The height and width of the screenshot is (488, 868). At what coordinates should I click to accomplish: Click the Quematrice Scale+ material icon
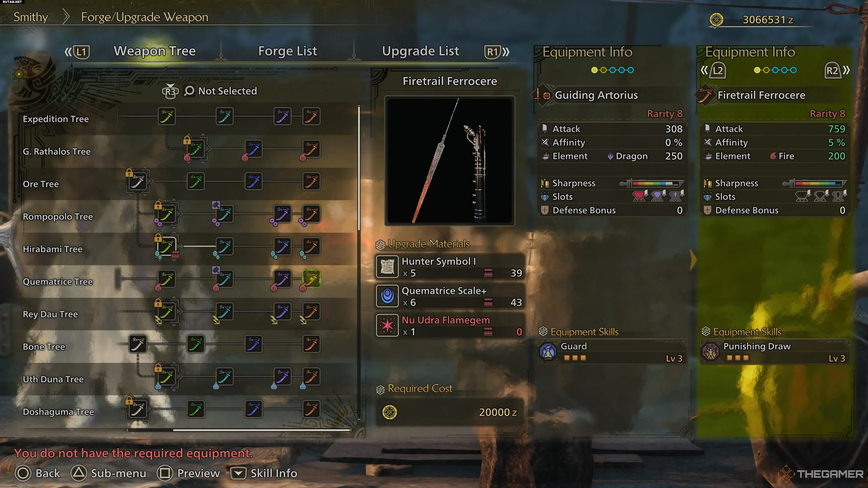387,296
